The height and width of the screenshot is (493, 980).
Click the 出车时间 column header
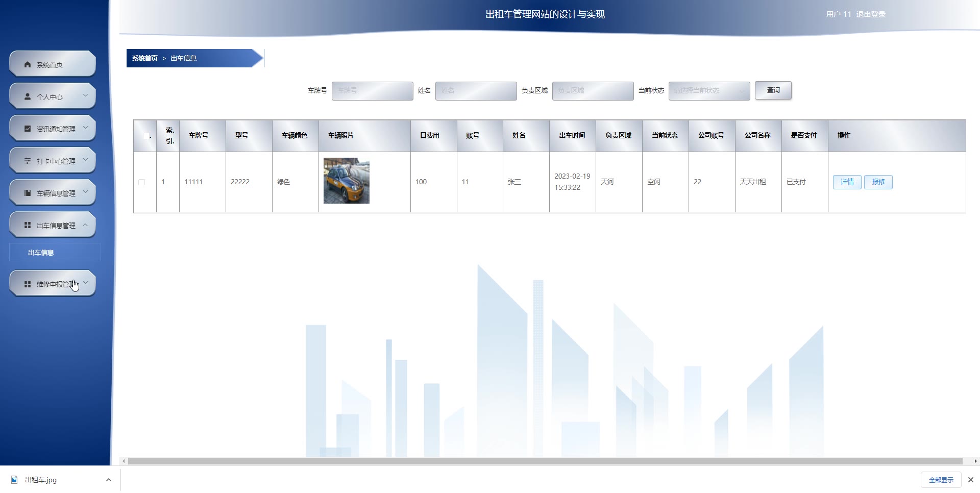tap(572, 136)
